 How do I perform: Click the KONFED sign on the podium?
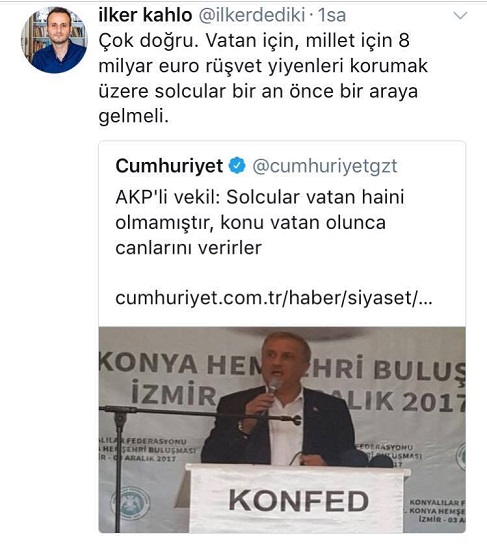click(x=298, y=501)
